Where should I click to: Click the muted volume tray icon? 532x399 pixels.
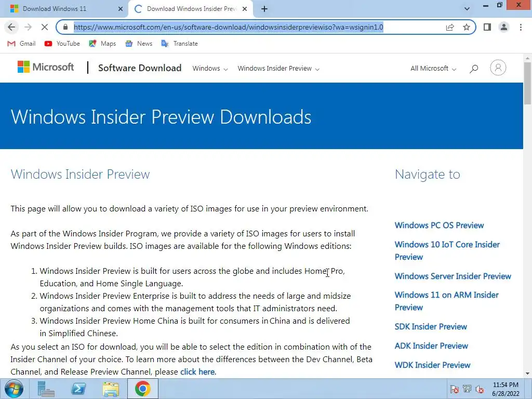click(480, 389)
